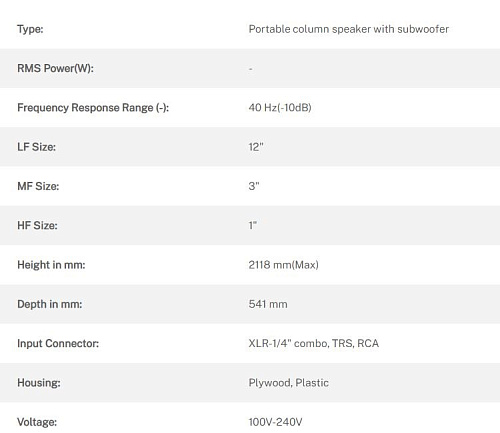Click the 'Type:' label
The width and height of the screenshot is (500, 433).
point(30,29)
